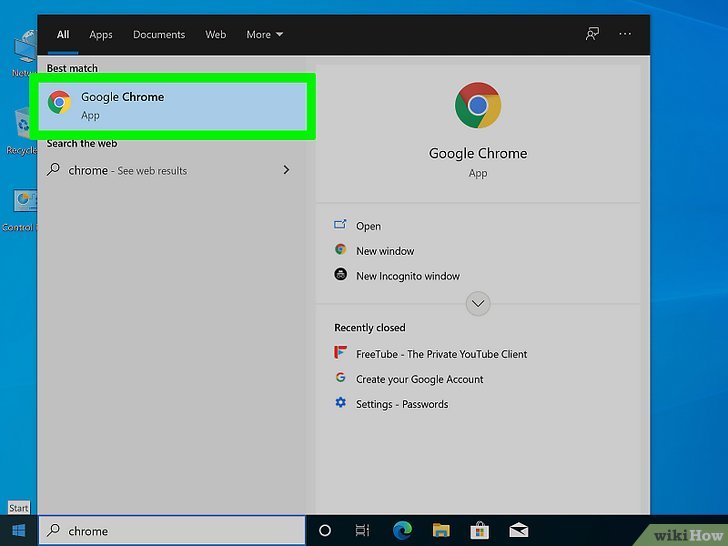
Task: Open File Explorer from taskbar
Action: tap(441, 531)
